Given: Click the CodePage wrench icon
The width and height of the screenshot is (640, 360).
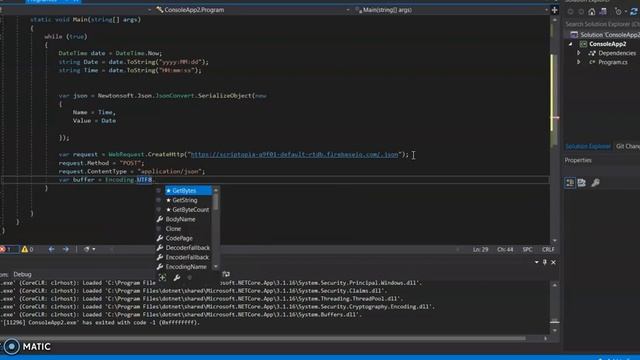Looking at the screenshot, I should (x=160, y=238).
